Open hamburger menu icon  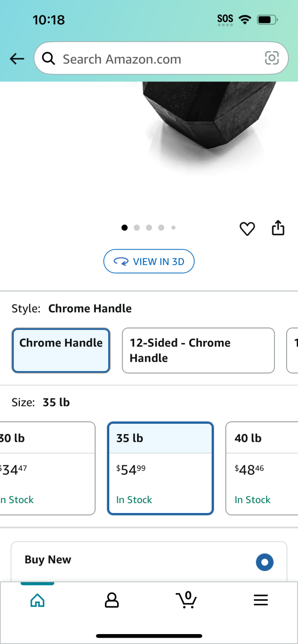pos(261,600)
